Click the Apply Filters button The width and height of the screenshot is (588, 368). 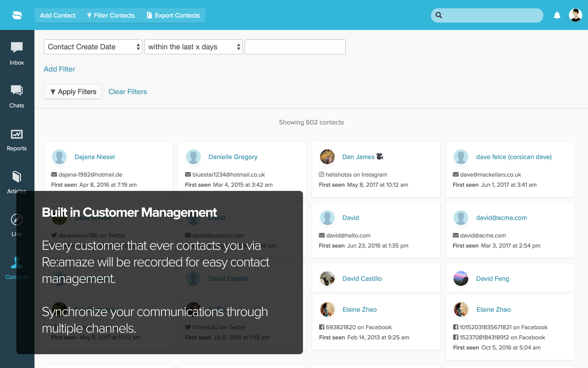pyautogui.click(x=73, y=92)
